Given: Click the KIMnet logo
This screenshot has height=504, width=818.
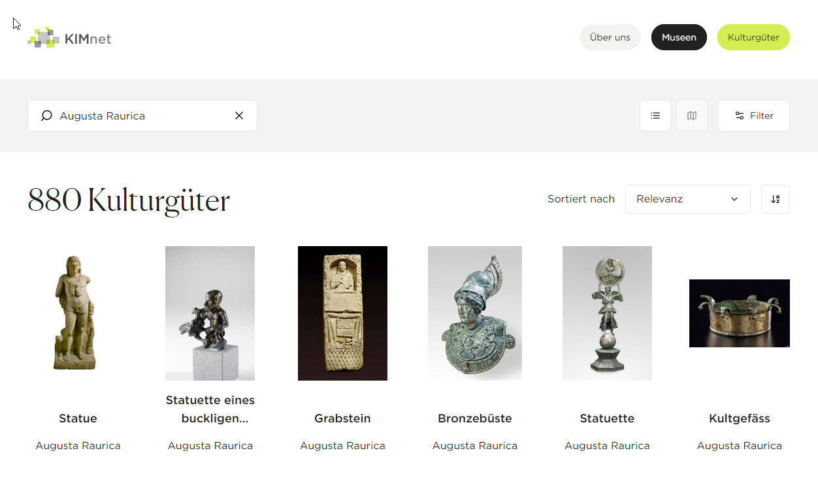Looking at the screenshot, I should point(69,38).
